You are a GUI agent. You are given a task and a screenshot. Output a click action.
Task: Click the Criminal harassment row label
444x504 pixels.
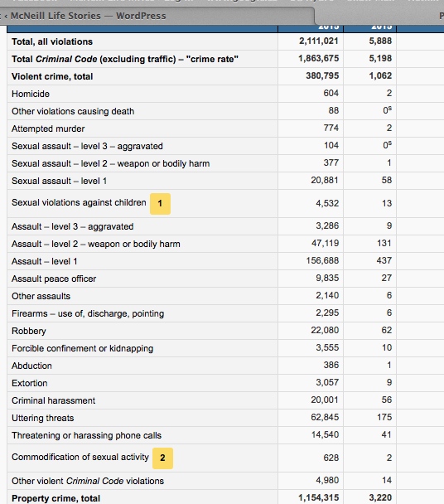(53, 400)
